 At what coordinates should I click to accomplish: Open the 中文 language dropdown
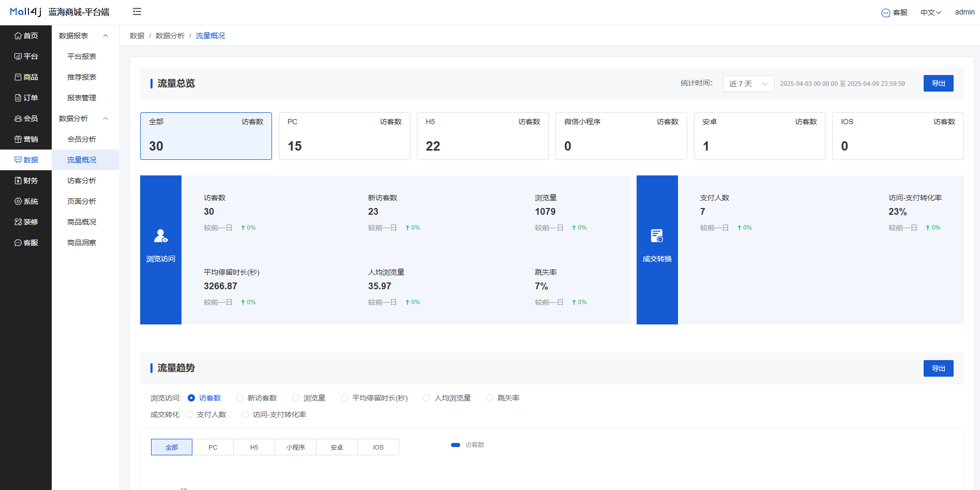[930, 12]
